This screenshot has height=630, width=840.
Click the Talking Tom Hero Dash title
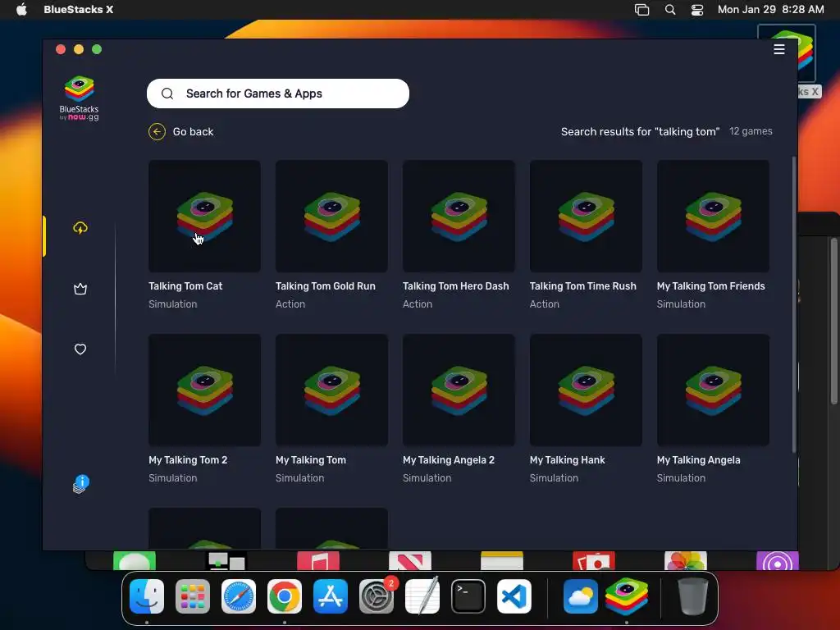(x=456, y=286)
